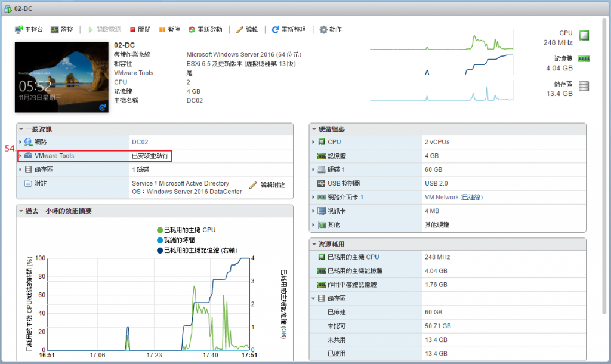Expand the CPU hardware row
611x364 pixels.
click(313, 142)
